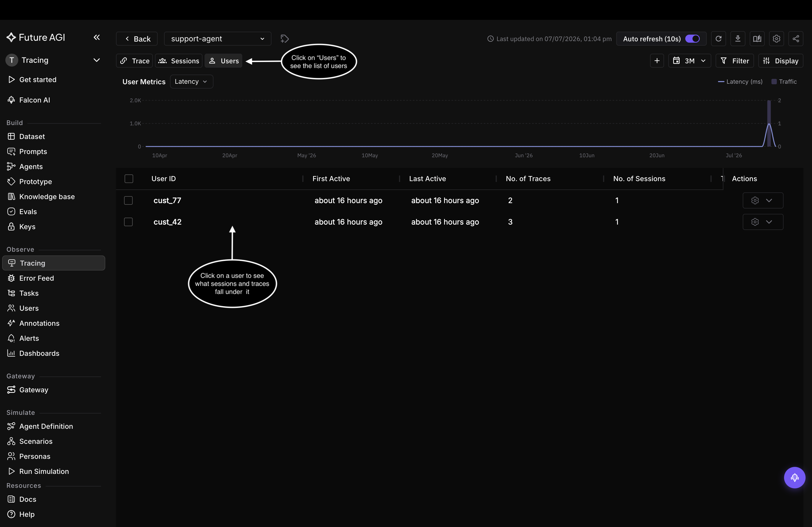This screenshot has height=527, width=812.
Task: Tick the select-all checkbox in table header
Action: [x=129, y=179]
